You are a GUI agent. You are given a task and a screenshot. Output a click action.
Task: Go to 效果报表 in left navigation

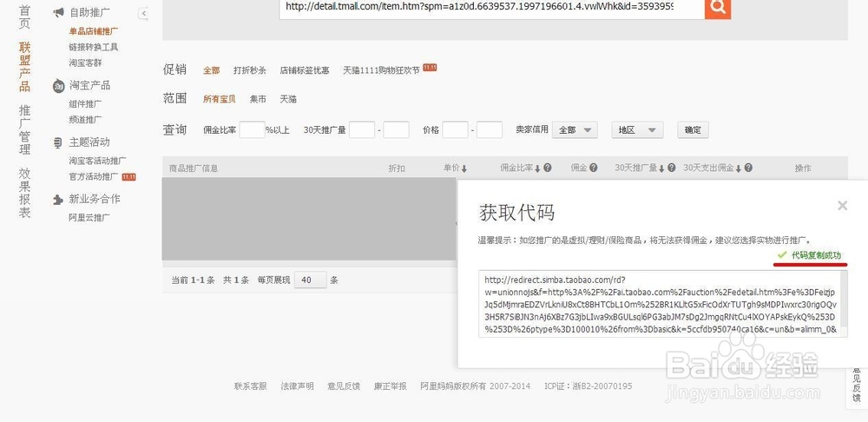[x=24, y=194]
